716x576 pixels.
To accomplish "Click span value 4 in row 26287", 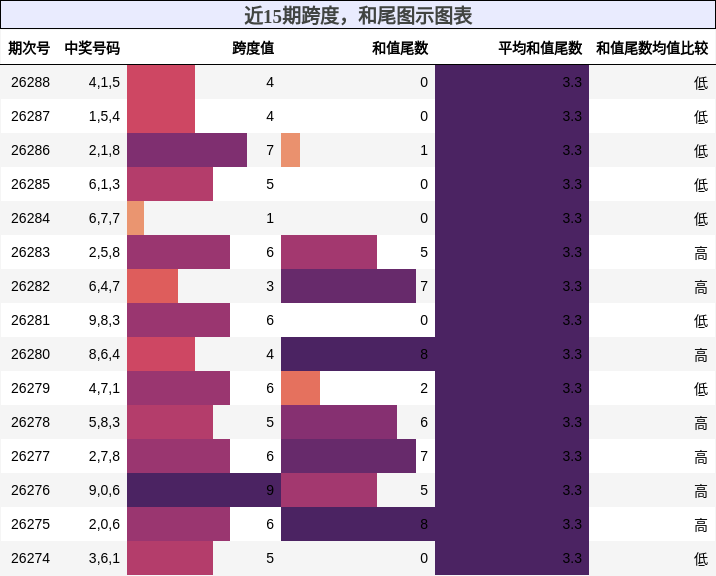I will pos(270,116).
